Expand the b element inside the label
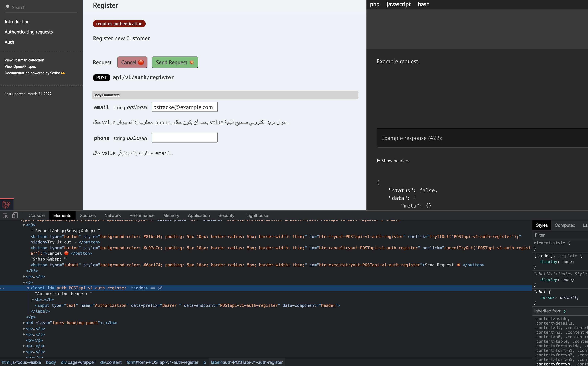 click(33, 299)
